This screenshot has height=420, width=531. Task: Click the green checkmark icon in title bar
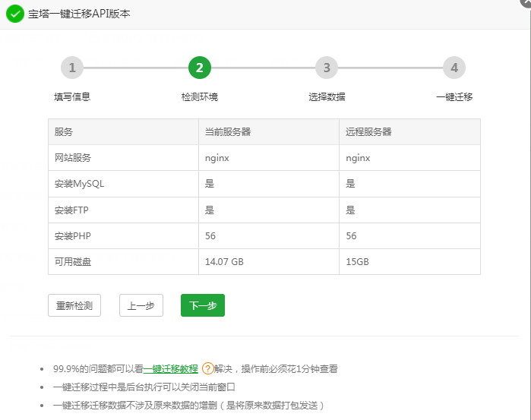tap(14, 14)
